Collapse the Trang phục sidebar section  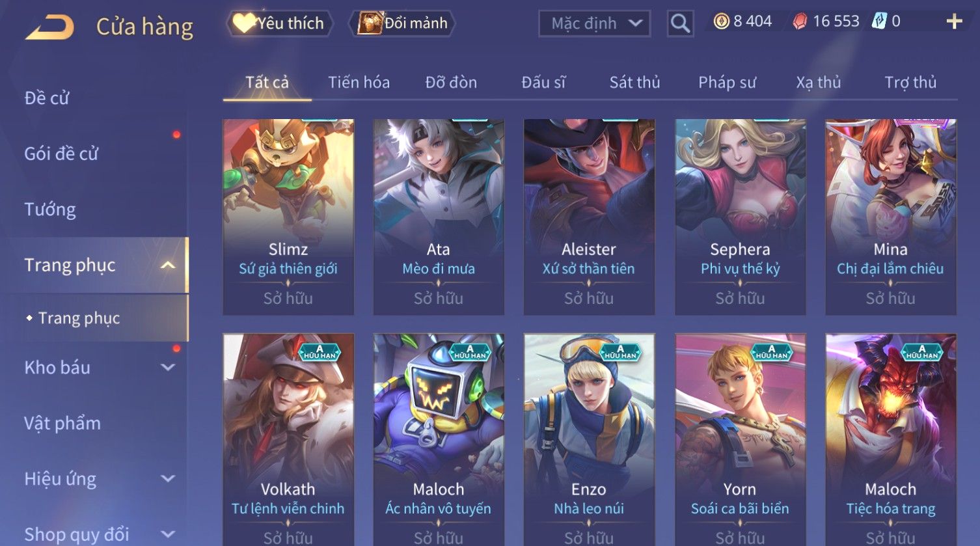tap(168, 266)
